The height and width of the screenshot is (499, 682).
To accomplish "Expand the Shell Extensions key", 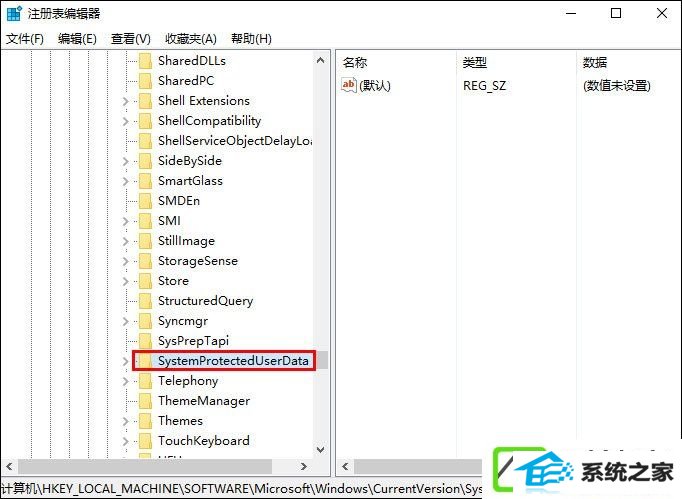I will [x=125, y=101].
